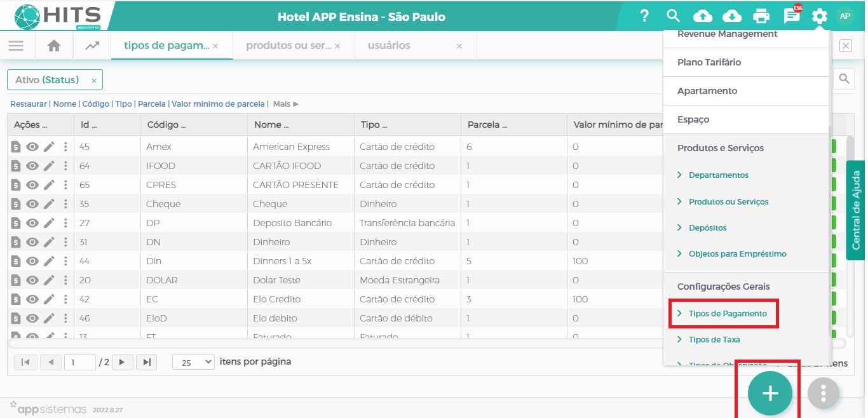This screenshot has width=868, height=418.
Task: Open messages with 136 badge
Action: [x=791, y=16]
